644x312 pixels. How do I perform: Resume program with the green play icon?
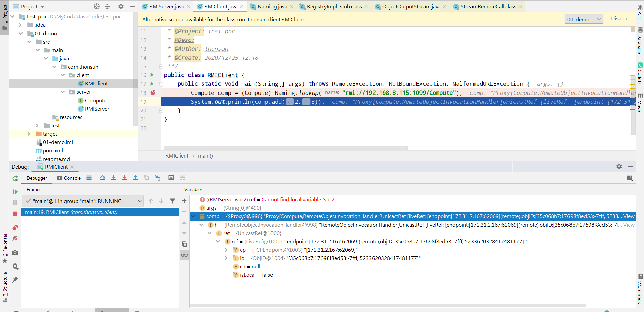pos(15,192)
